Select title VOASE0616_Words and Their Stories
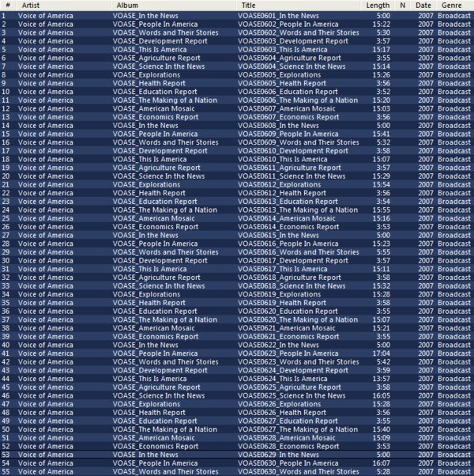 [x=299, y=252]
